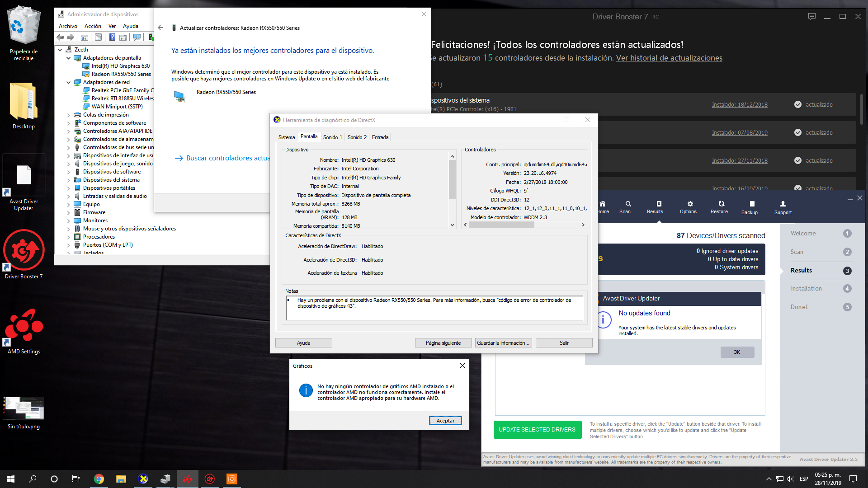This screenshot has height=488, width=868.
Task: Expand the Monitores node
Action: point(69,221)
